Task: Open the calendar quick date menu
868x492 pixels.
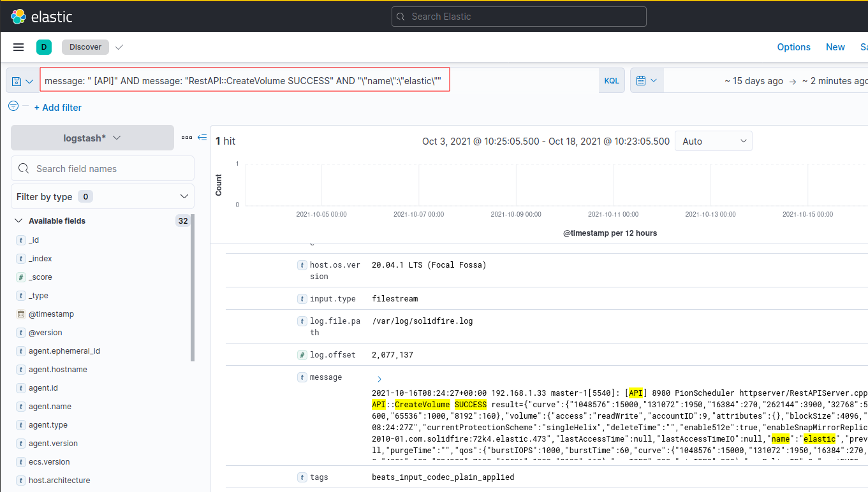Action: click(x=647, y=81)
